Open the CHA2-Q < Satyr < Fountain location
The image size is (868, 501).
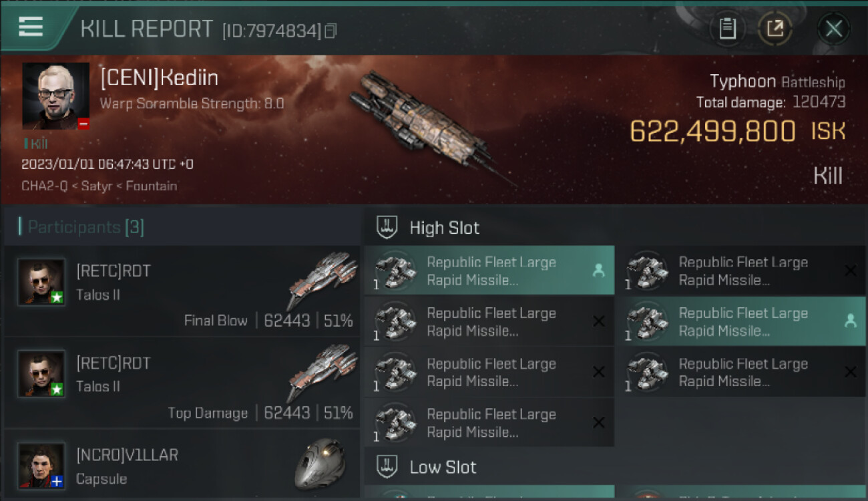[x=99, y=186]
